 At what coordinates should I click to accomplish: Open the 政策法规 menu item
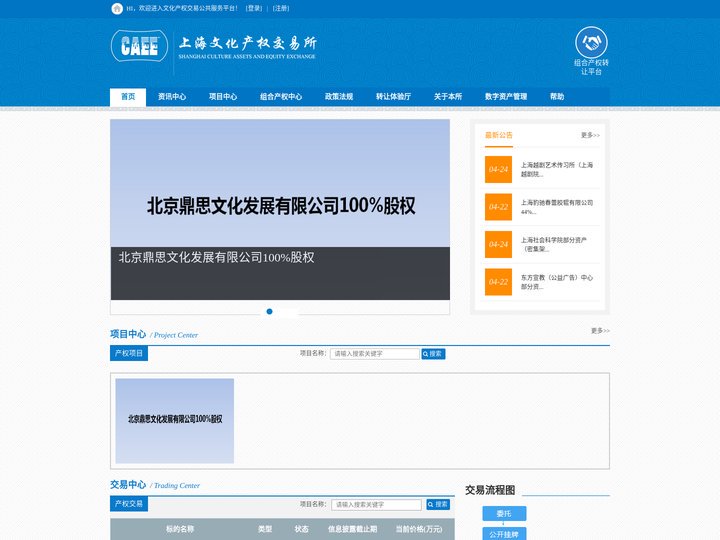[x=339, y=97]
